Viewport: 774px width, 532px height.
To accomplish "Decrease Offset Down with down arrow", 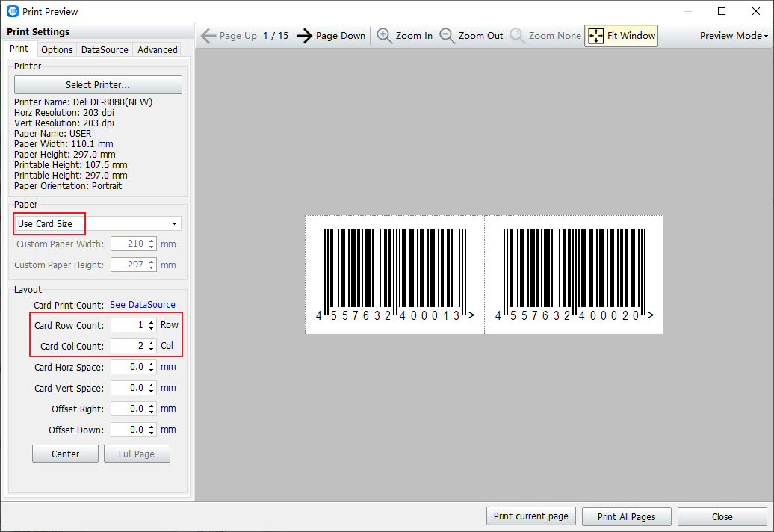I will pos(152,433).
